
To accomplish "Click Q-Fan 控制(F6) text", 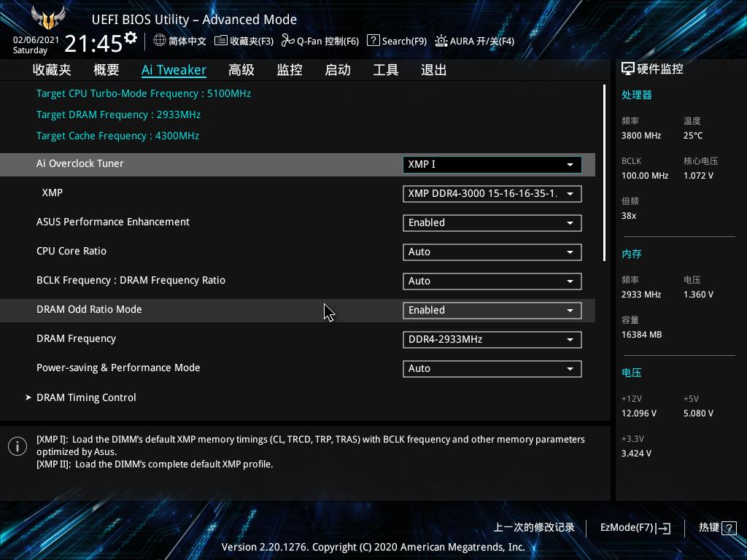I will click(x=328, y=41).
